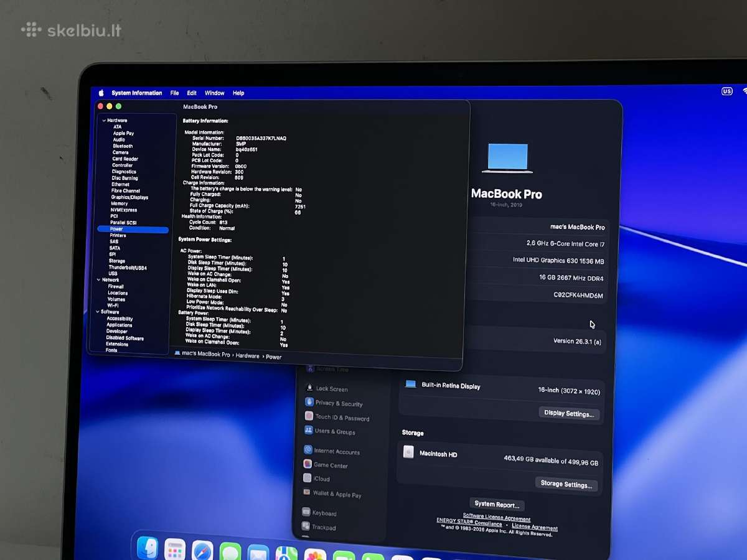The width and height of the screenshot is (747, 560).
Task: Open the Help menu
Action: pyautogui.click(x=238, y=93)
